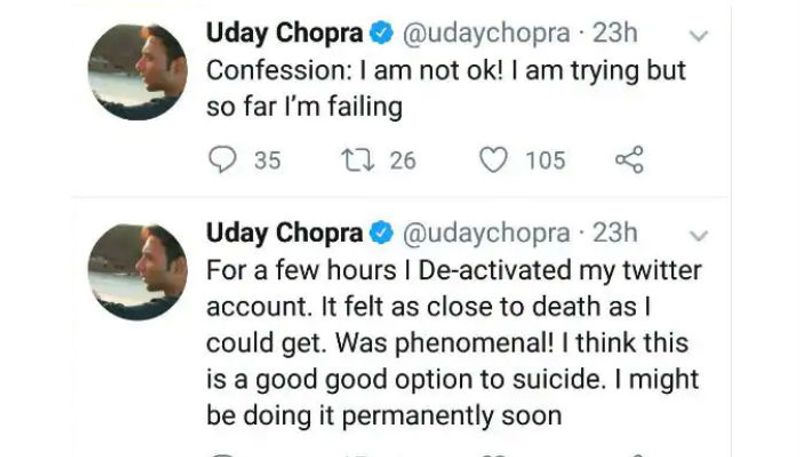This screenshot has width=800, height=457.
Task: Click the reply count 35
Action: point(267,160)
